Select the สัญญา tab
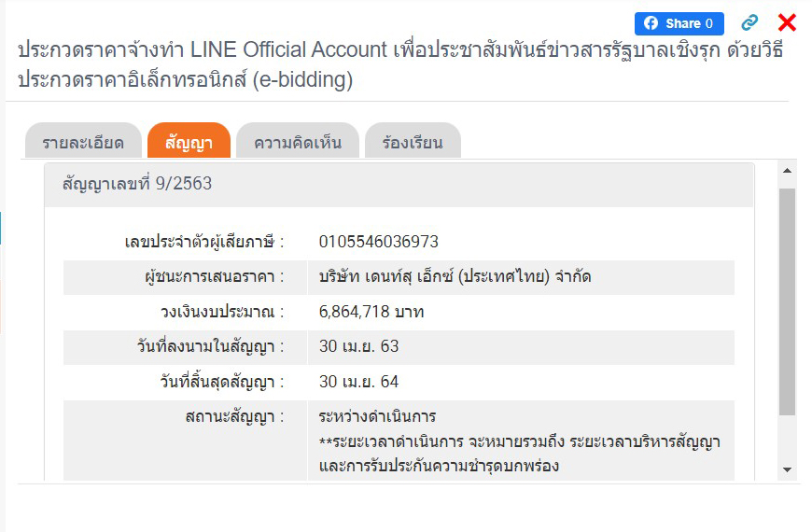 click(x=189, y=143)
